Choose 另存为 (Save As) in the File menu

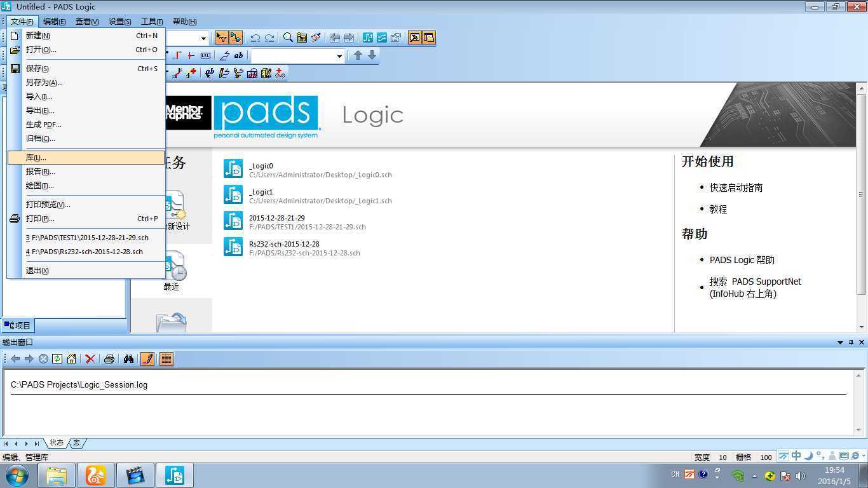pos(86,82)
